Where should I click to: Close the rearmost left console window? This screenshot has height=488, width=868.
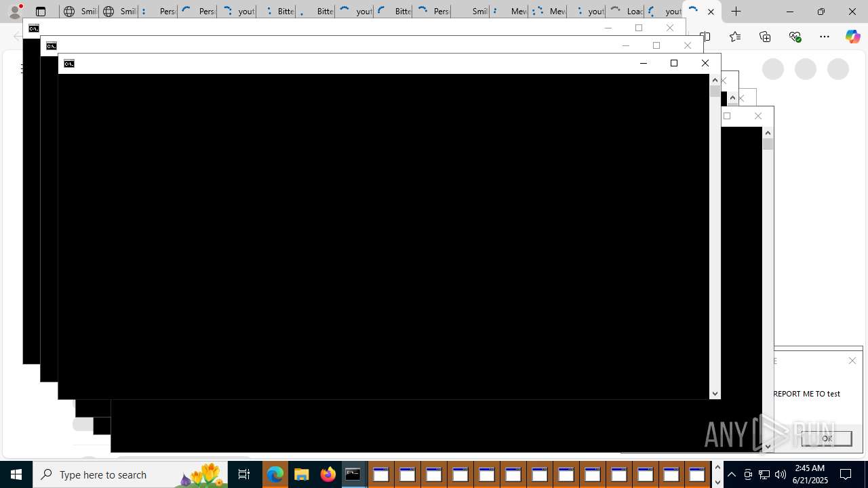(x=670, y=28)
